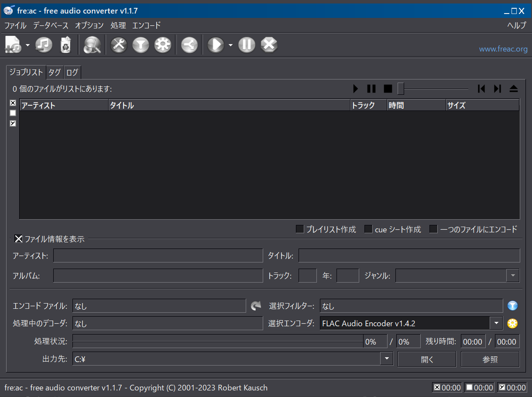Pause encoding with the toolbar pause icon
Screen dimensions: 532x397
coord(247,45)
